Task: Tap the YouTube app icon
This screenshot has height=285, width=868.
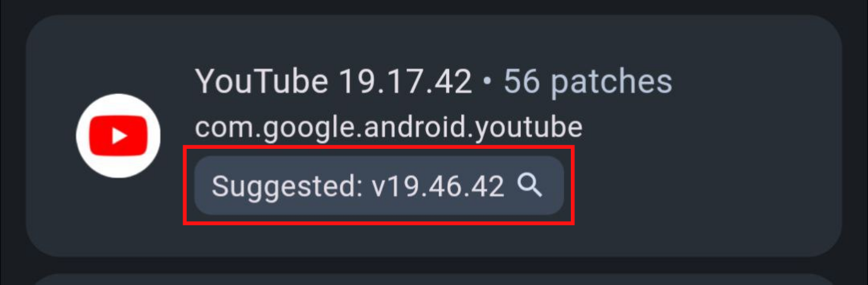Action: [118, 136]
